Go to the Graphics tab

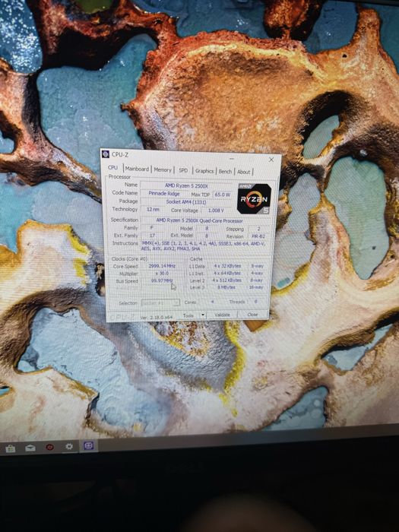click(x=204, y=171)
